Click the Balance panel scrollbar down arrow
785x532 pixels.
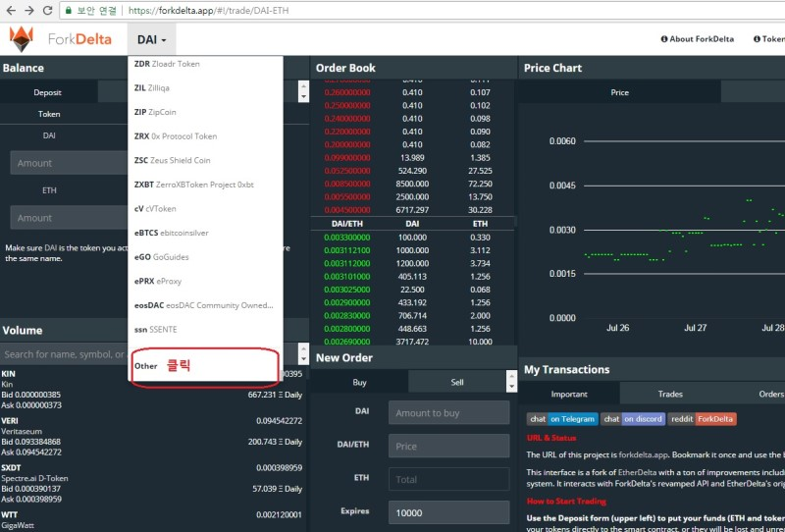pos(303,97)
